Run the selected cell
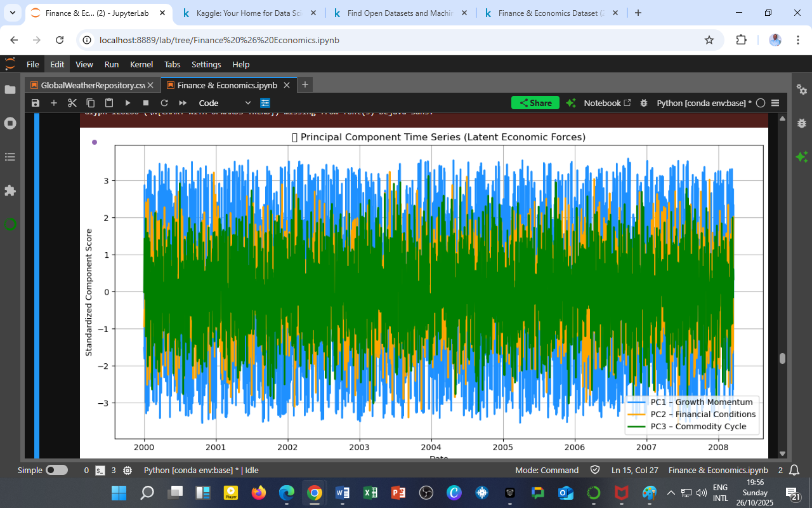 128,103
